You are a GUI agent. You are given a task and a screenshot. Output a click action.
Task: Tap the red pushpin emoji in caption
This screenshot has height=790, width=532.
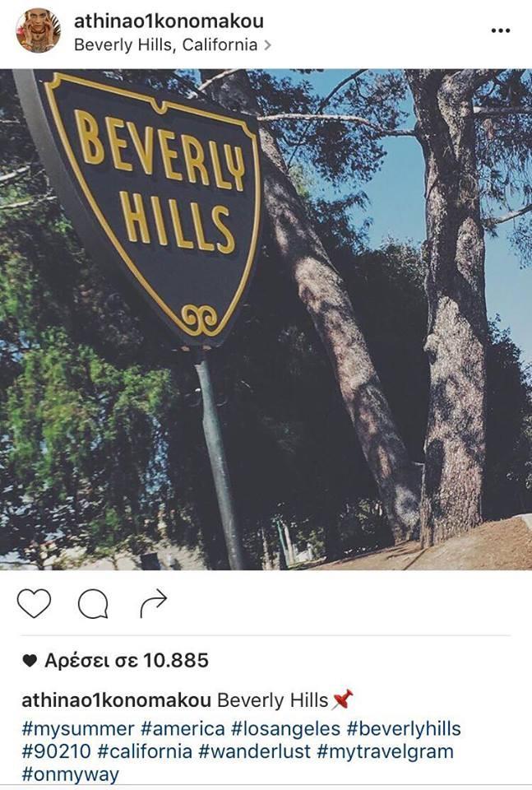pos(343,699)
